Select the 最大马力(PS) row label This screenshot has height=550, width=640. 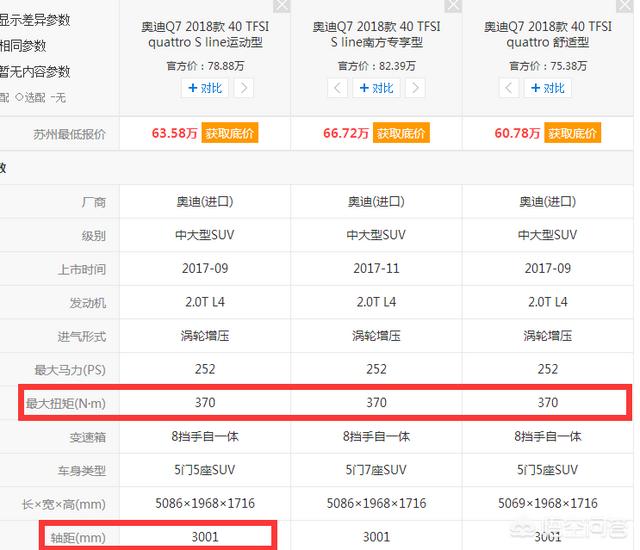pyautogui.click(x=70, y=370)
